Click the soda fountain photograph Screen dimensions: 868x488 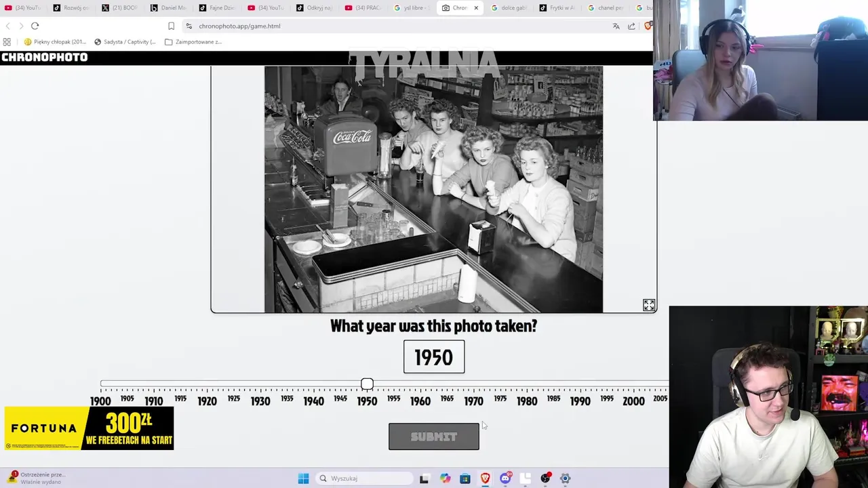pyautogui.click(x=433, y=189)
